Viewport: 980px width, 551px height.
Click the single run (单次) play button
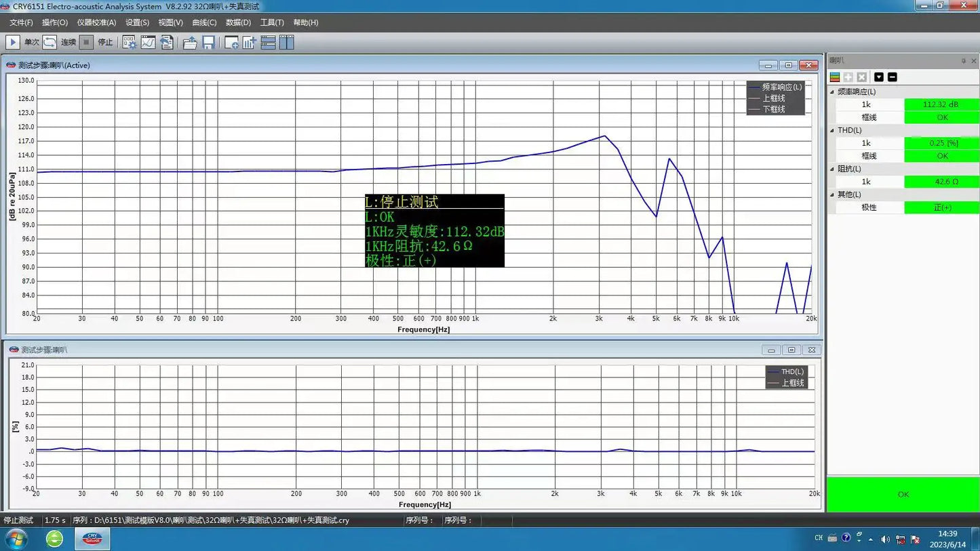point(13,42)
